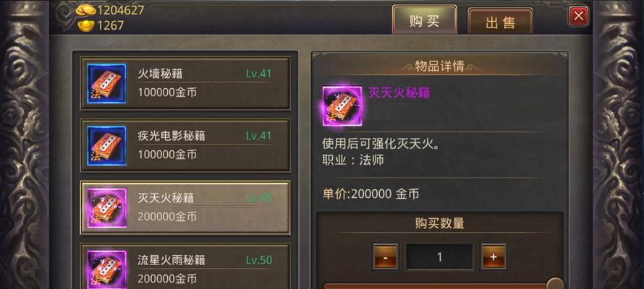
Task: Increase purchase quantity with plus button
Action: pos(493,257)
